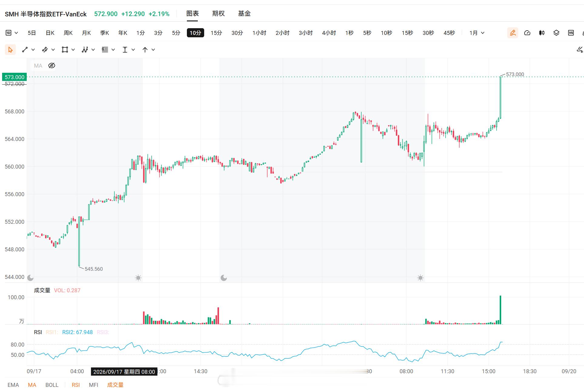584x392 pixels.
Task: Select the wave pattern drawing tool
Action: tap(85, 50)
